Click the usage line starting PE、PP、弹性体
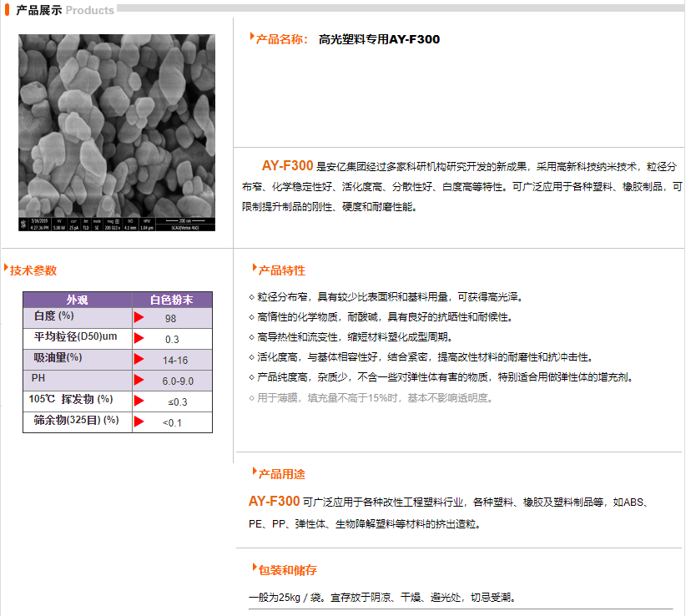The height and width of the screenshot is (616, 686). pyautogui.click(x=365, y=524)
